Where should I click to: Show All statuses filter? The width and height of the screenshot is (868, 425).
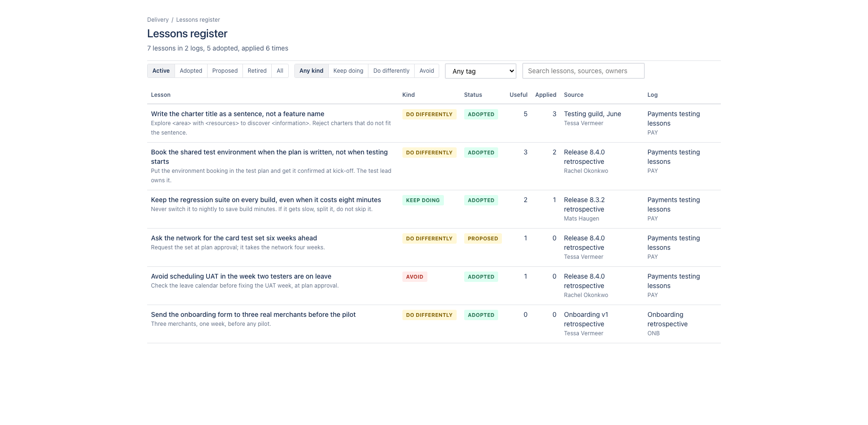[280, 71]
